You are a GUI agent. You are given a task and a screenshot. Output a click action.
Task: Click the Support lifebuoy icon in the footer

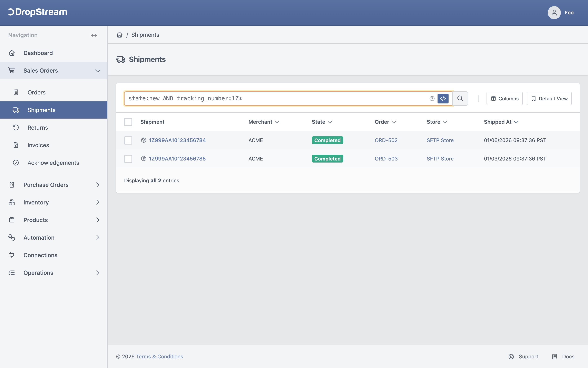coord(511,357)
